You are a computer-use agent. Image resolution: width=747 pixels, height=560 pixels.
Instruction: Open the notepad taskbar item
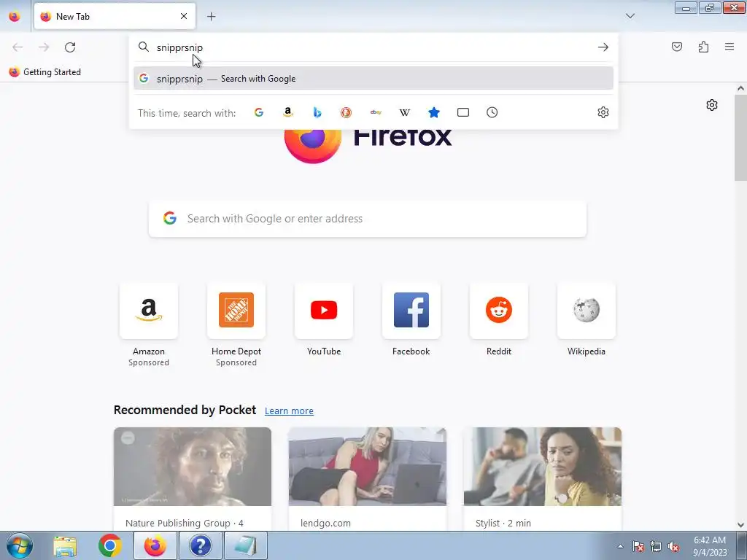tap(246, 545)
